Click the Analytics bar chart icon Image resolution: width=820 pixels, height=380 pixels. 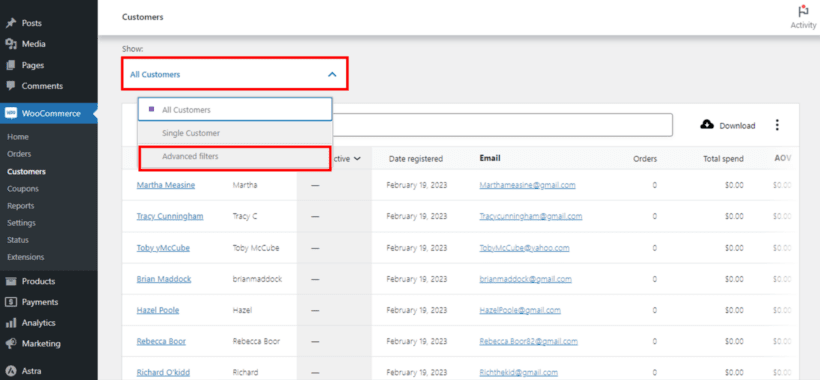pyautogui.click(x=11, y=323)
